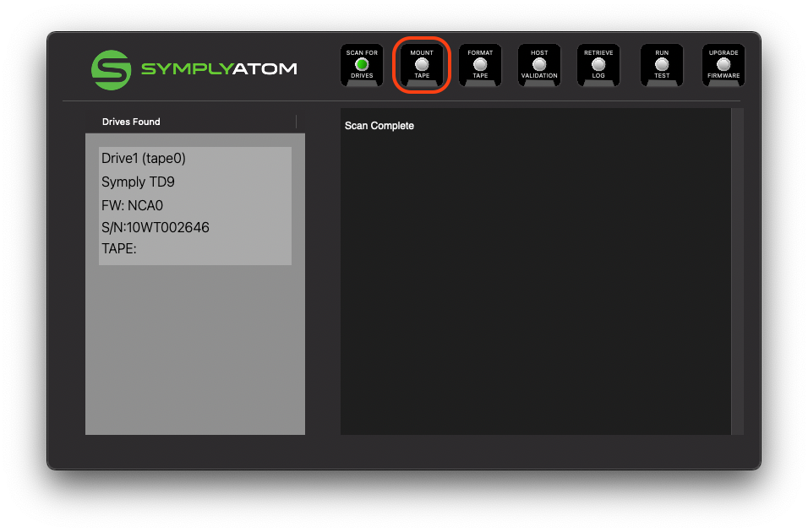Click the Mount Tape button
Screen dimensions: 808x532
pyautogui.click(x=422, y=65)
